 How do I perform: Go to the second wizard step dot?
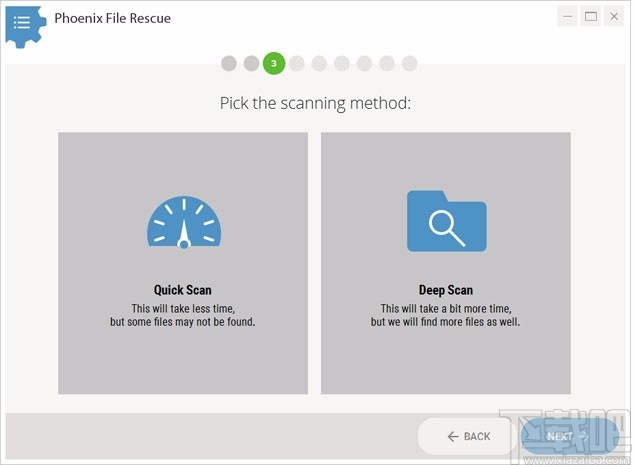251,64
